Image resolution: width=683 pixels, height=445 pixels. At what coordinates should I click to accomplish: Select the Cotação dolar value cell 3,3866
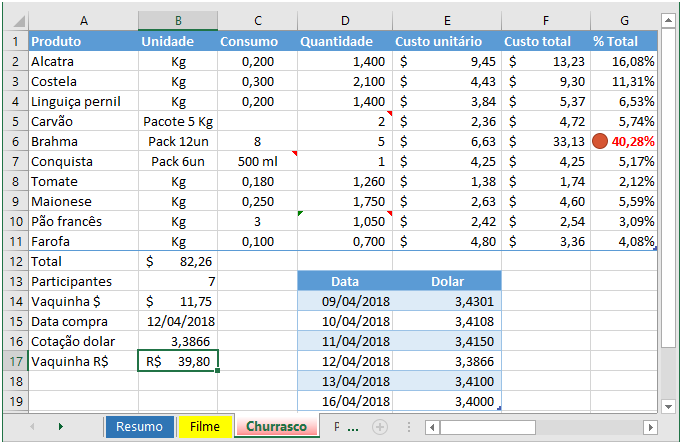pos(177,342)
